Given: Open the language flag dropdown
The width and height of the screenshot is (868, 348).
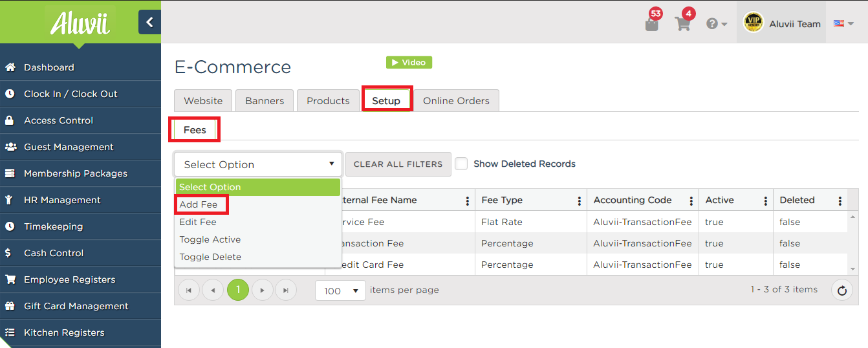Looking at the screenshot, I should [x=843, y=24].
